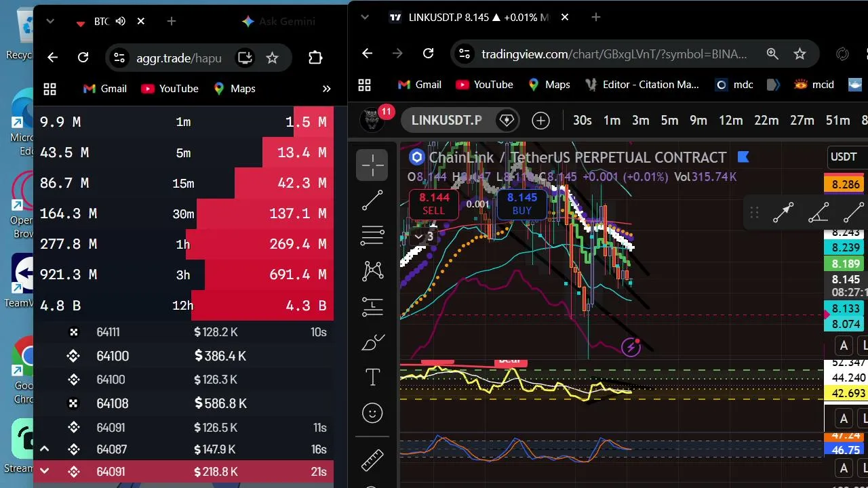Select the 30s chart timeframe
The height and width of the screenshot is (488, 868).
(x=583, y=121)
